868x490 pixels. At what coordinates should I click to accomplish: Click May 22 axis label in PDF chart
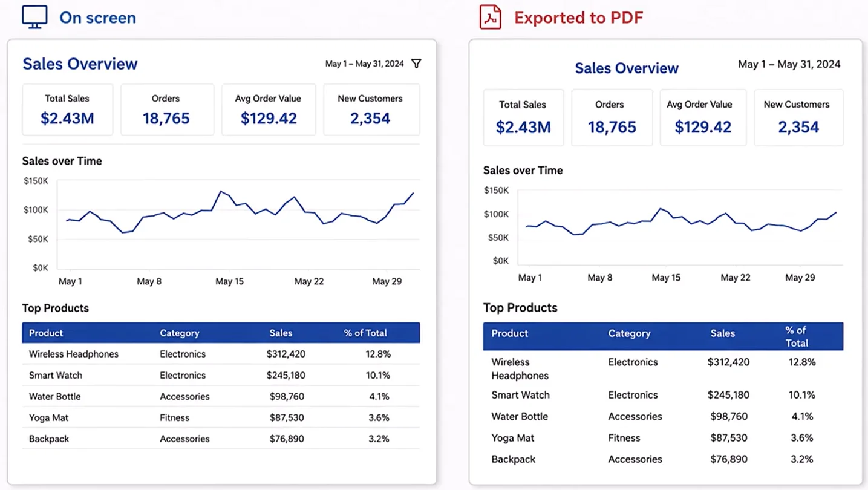click(736, 278)
